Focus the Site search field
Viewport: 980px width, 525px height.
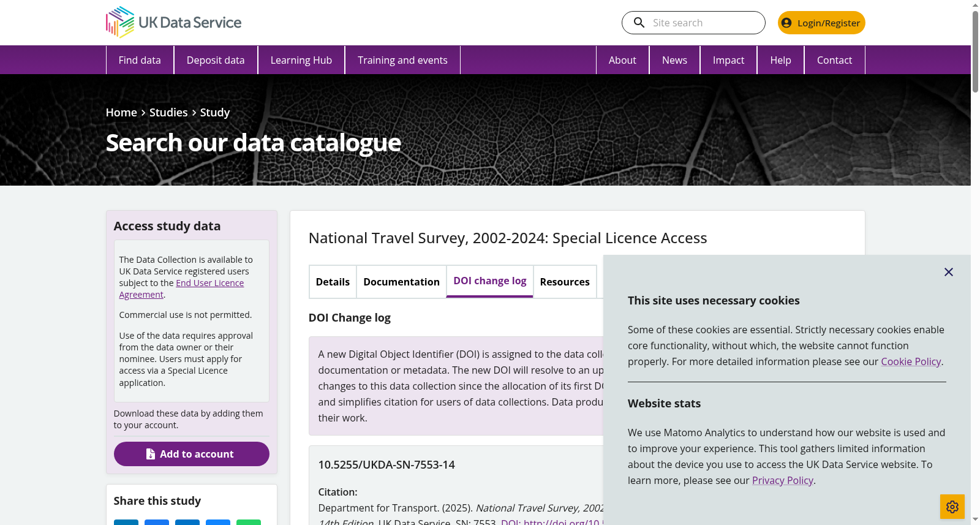[x=693, y=23]
